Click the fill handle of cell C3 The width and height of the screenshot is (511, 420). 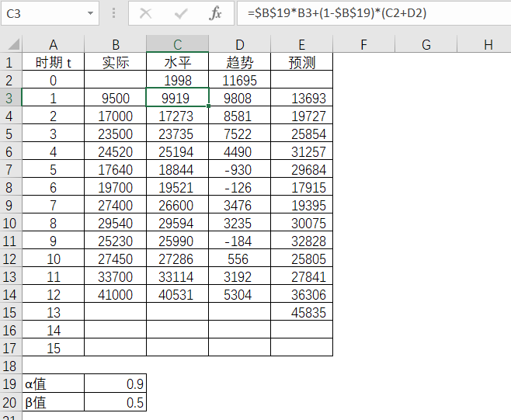(209, 106)
